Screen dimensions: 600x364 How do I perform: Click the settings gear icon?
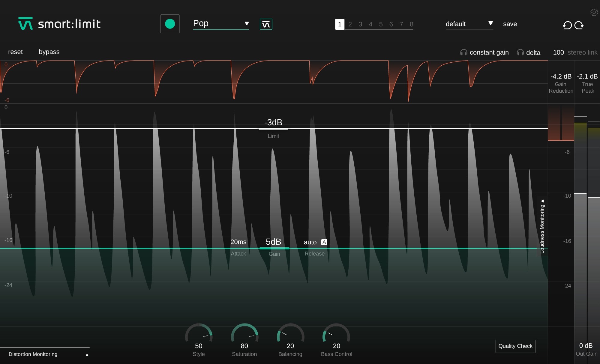pos(594,12)
